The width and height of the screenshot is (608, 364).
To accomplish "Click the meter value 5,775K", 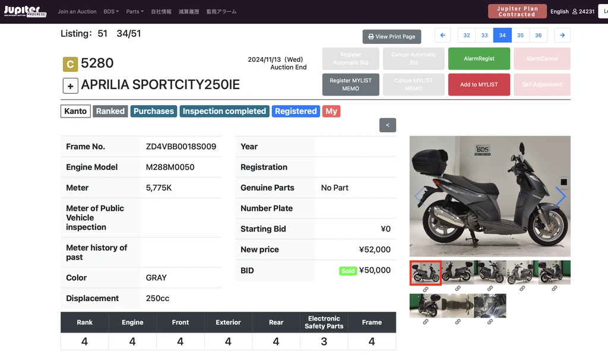I will [x=159, y=188].
